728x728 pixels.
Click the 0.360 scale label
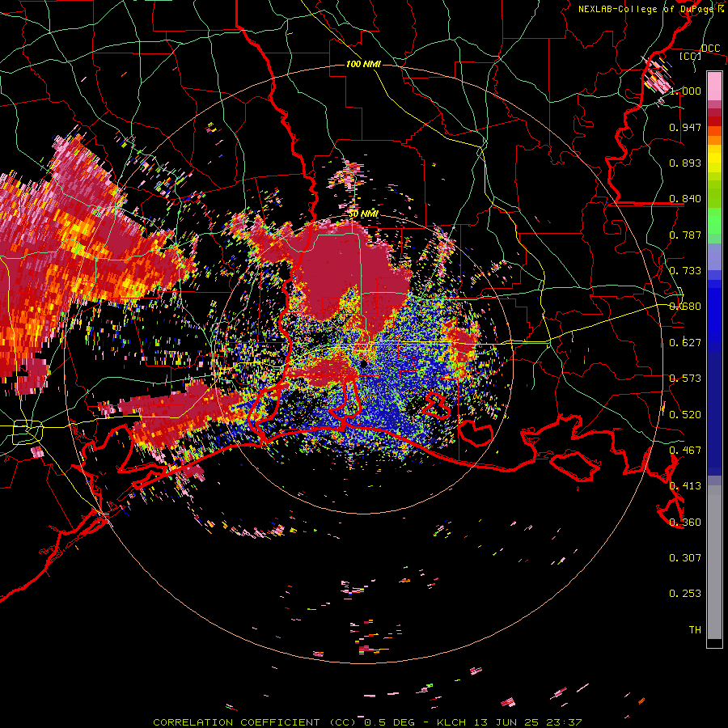tap(685, 523)
